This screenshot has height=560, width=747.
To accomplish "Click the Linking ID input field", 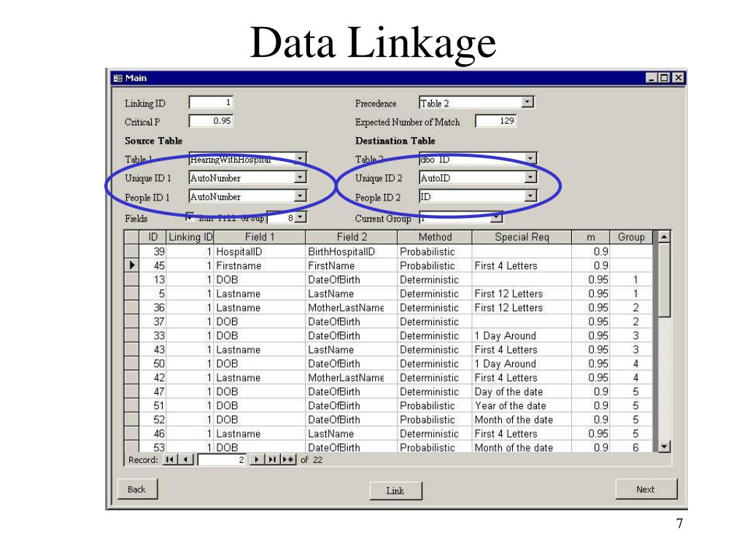I will point(211,102).
